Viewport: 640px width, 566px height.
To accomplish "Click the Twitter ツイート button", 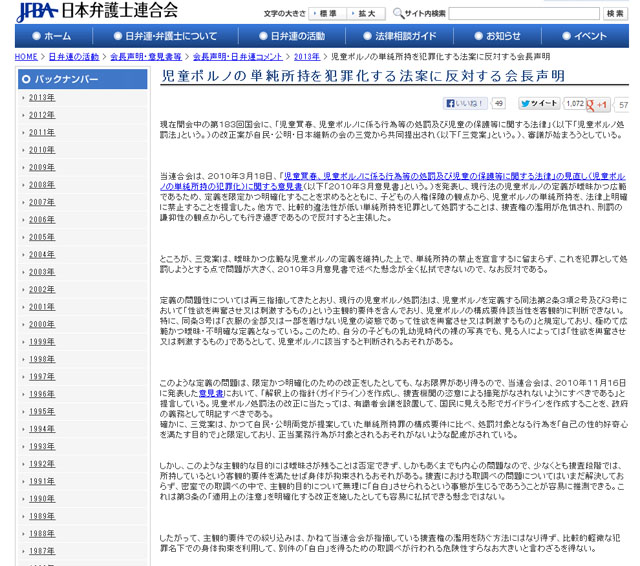I will (540, 103).
